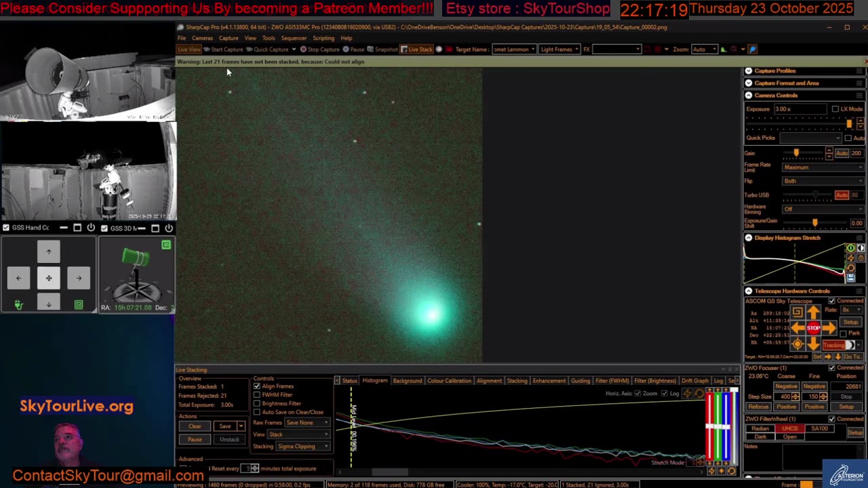The image size is (868, 488).
Task: Click the Pause toolbar button
Action: (353, 49)
